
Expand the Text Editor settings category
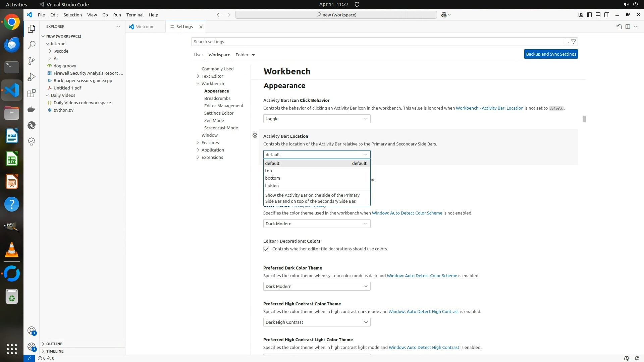212,76
